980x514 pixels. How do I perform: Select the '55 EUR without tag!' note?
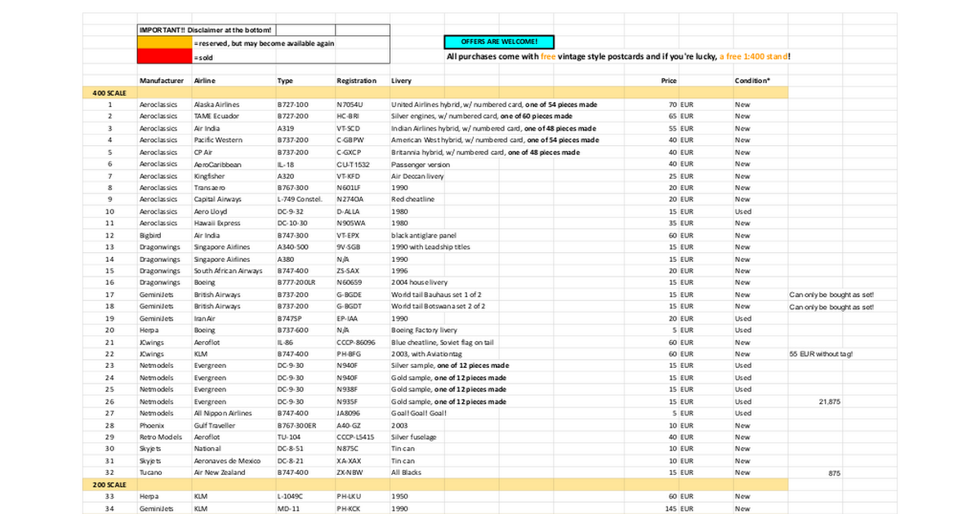point(821,354)
